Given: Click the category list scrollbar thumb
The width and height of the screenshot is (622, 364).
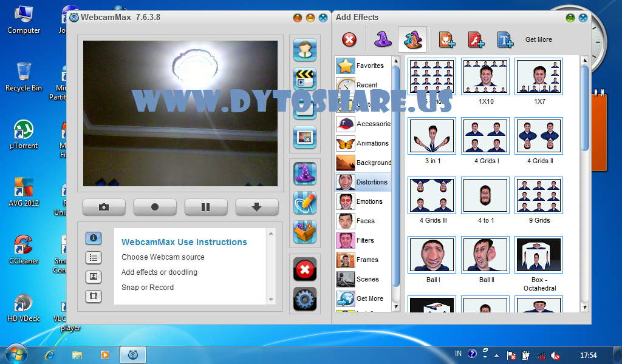Looking at the screenshot, I should pos(395,177).
